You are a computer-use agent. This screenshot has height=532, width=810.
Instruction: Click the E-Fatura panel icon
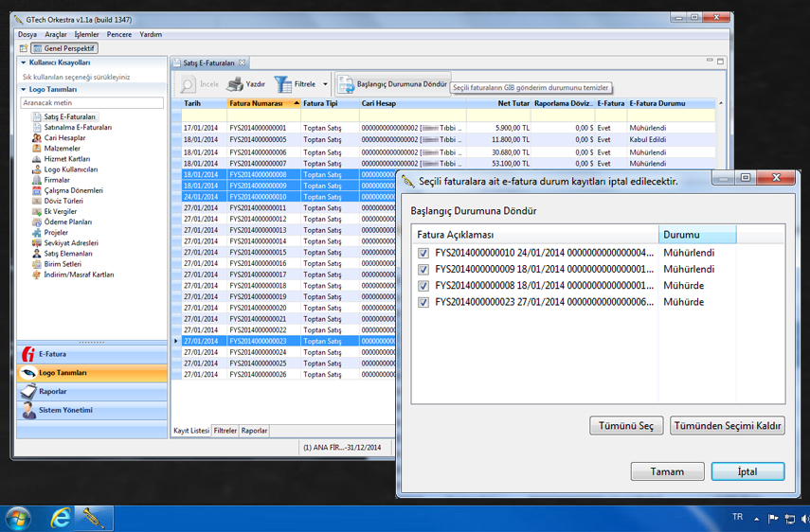click(x=28, y=354)
